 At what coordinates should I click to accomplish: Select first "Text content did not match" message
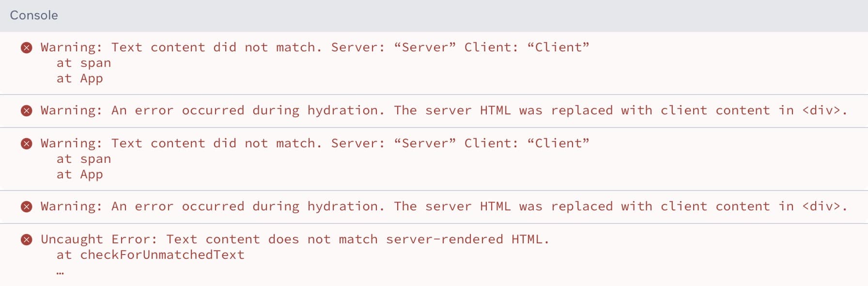(x=315, y=48)
